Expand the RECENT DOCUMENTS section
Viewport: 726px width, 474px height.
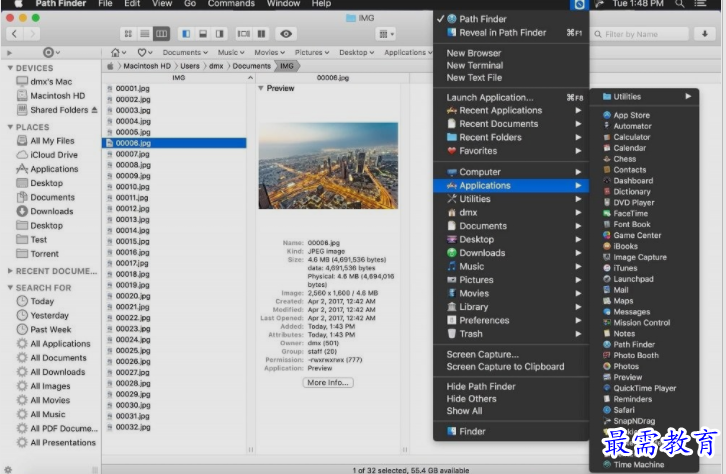[10, 271]
